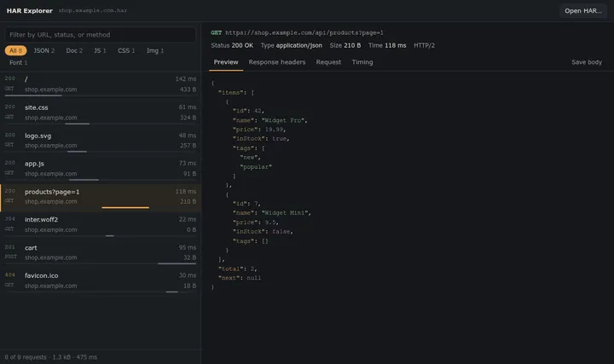Click the "price": 19.99 JSON line
Screen dimensions: 614x364
click(259, 130)
